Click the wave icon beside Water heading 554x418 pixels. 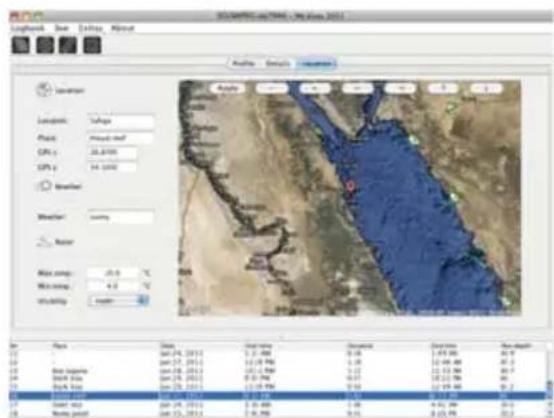tap(44, 242)
